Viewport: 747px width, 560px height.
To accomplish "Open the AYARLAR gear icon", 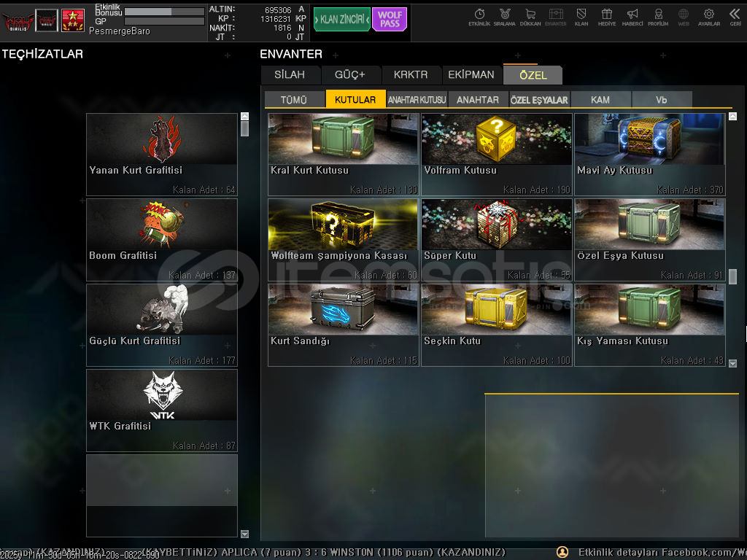I will click(x=709, y=17).
